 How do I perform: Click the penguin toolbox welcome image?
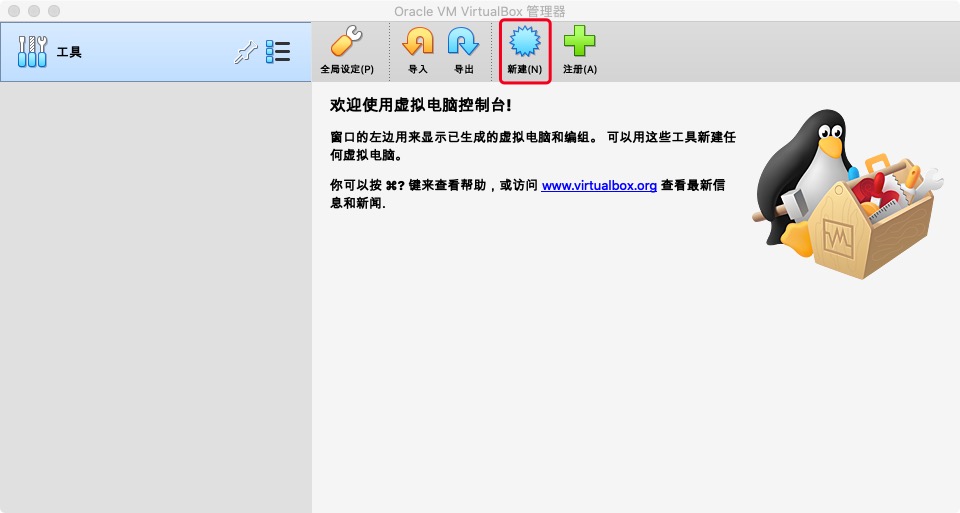tap(847, 193)
